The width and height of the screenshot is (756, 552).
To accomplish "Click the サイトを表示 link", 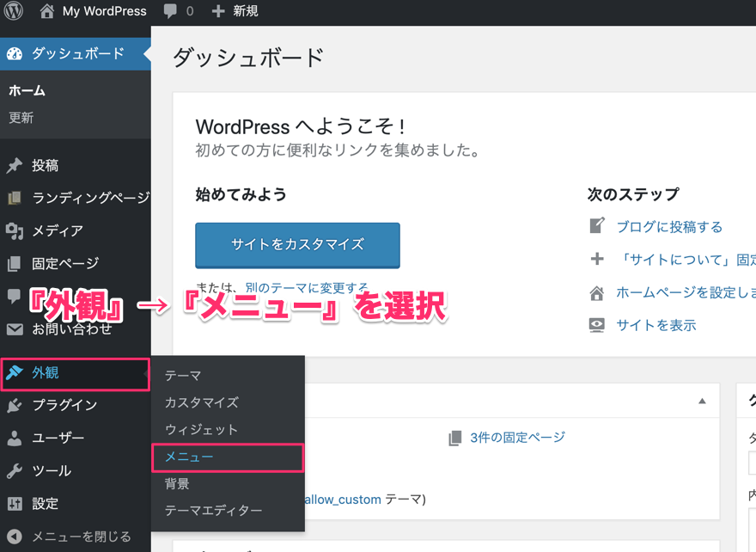I will pos(655,325).
